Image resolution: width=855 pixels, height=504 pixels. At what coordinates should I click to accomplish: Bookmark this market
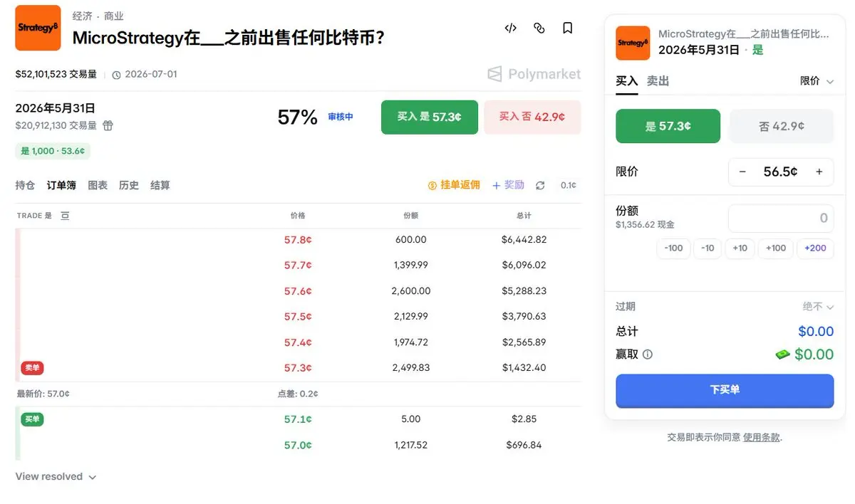pyautogui.click(x=568, y=28)
